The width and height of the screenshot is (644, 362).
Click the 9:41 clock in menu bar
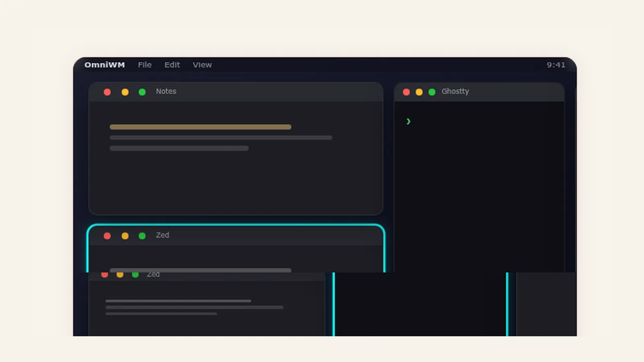point(556,65)
